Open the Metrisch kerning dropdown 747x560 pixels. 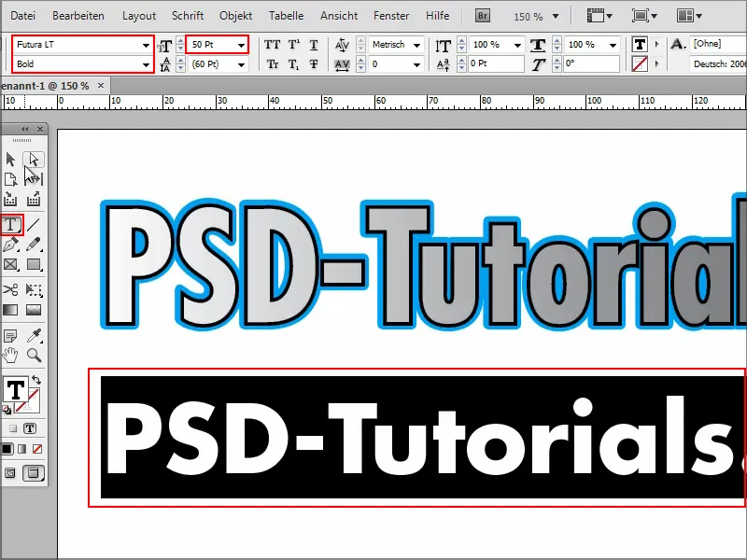[416, 45]
